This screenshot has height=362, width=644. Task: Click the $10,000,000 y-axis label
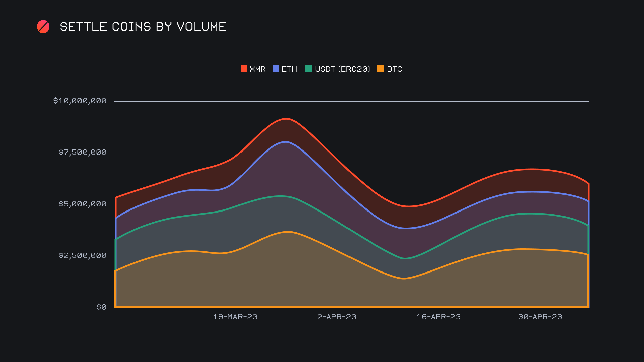pyautogui.click(x=80, y=101)
